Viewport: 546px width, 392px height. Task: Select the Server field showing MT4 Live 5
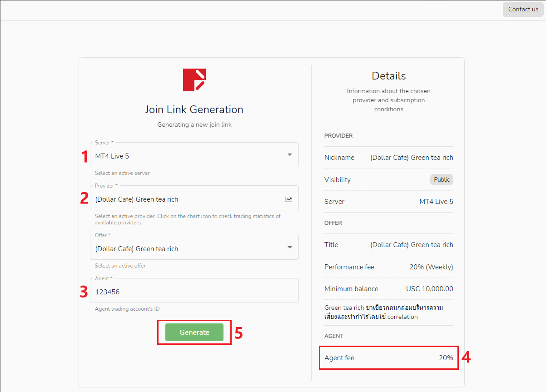(x=194, y=154)
